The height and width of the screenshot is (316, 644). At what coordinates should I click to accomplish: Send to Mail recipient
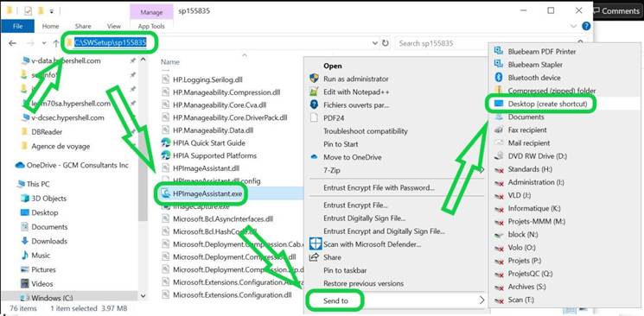[x=529, y=142]
